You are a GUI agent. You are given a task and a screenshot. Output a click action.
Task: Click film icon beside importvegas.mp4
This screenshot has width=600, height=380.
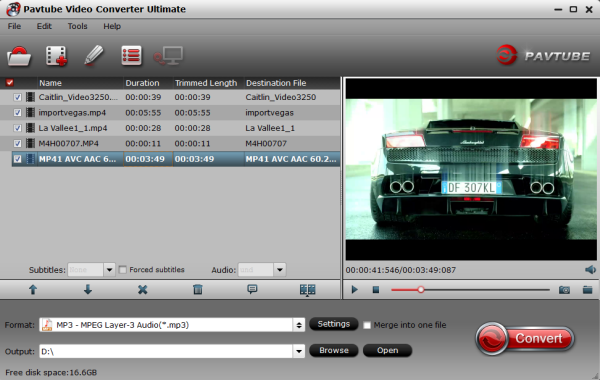30,113
